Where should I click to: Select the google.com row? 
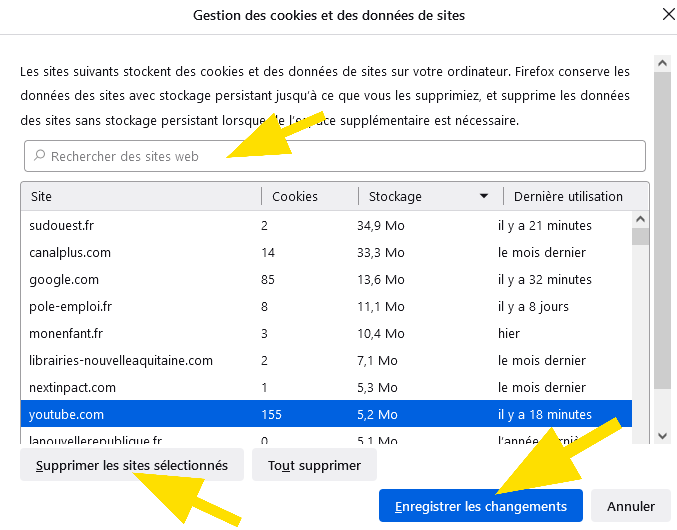tap(326, 280)
